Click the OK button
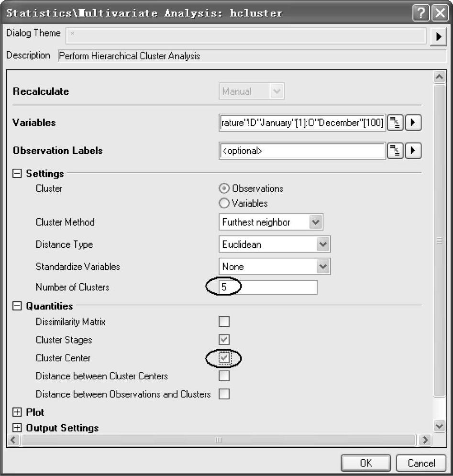 coord(366,463)
